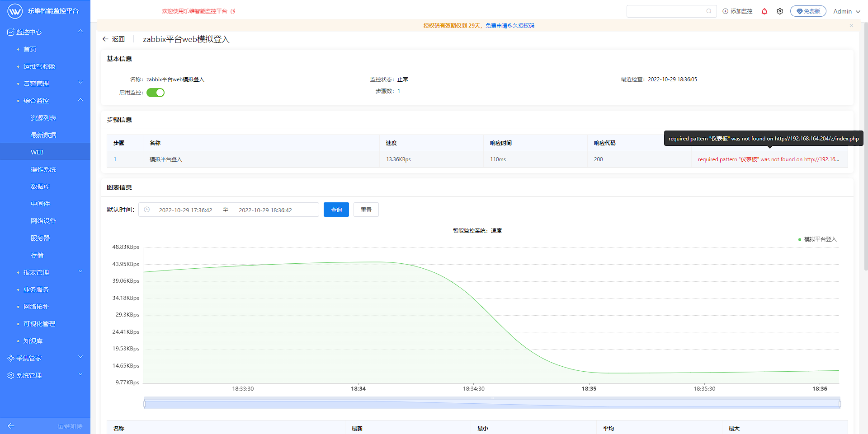Click the clock icon in the date range picker
Image resolution: width=868 pixels, height=434 pixels.
(x=147, y=210)
